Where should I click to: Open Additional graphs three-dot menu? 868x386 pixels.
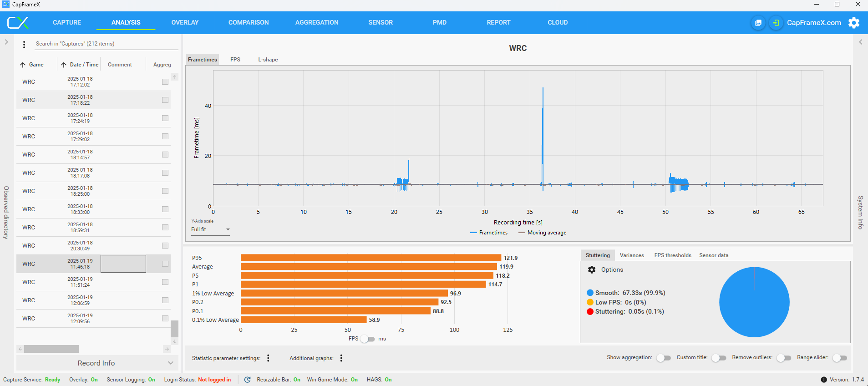(341, 358)
